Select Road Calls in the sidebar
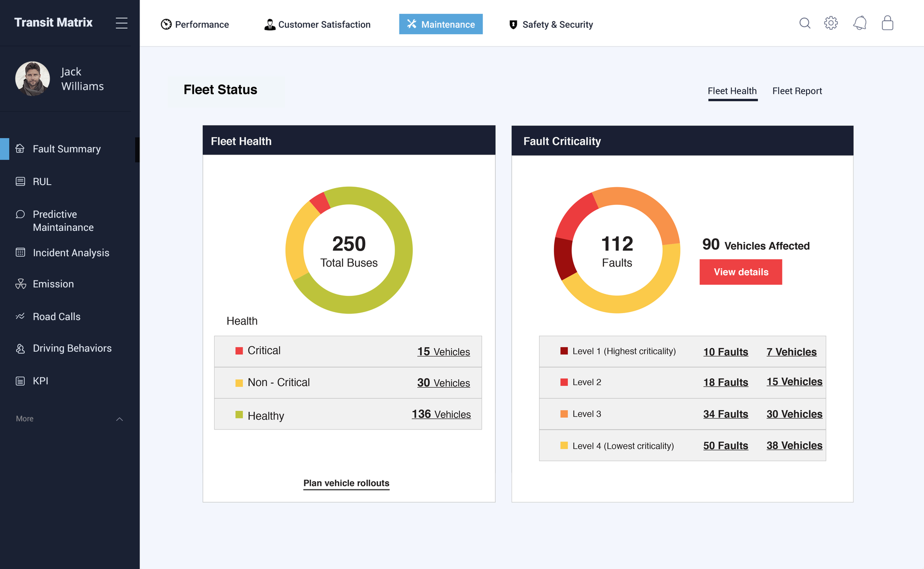This screenshot has height=569, width=924. [x=20, y=316]
